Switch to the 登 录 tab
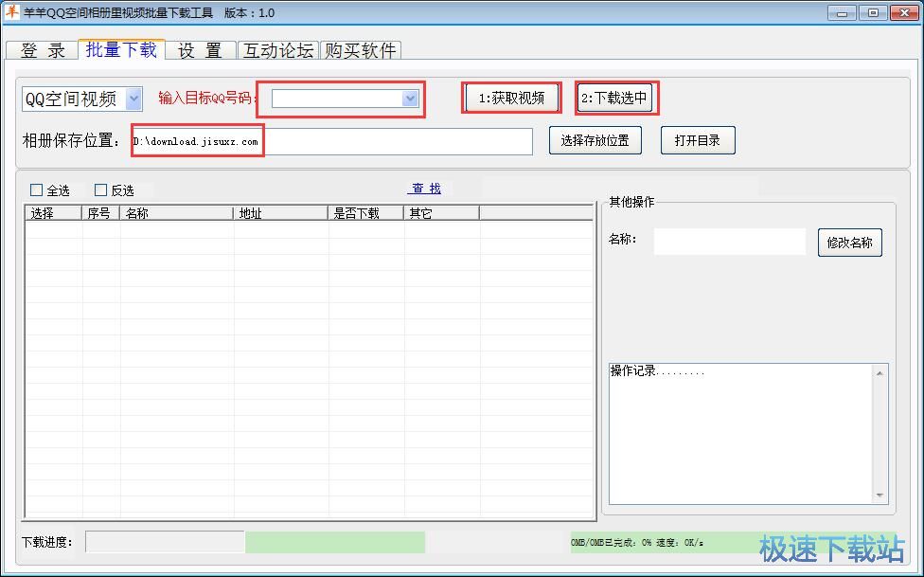The height and width of the screenshot is (577, 924). pos(41,50)
